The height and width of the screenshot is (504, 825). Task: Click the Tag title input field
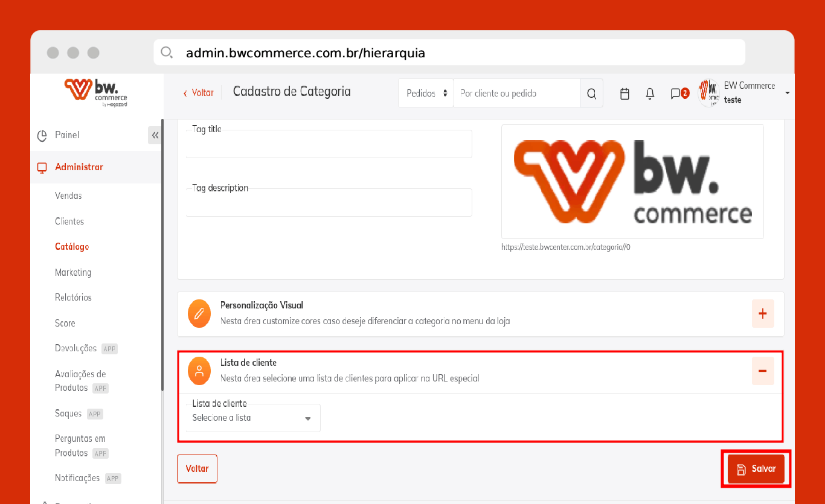pyautogui.click(x=329, y=144)
